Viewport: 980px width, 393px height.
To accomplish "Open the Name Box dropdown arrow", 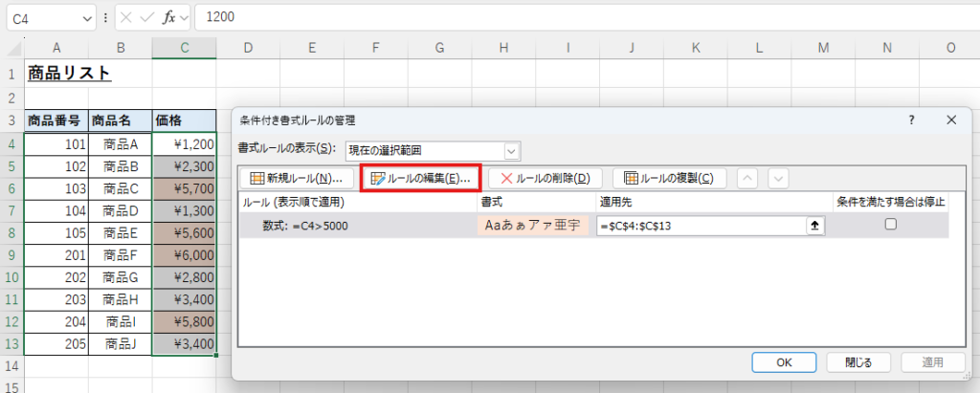I will tap(85, 17).
